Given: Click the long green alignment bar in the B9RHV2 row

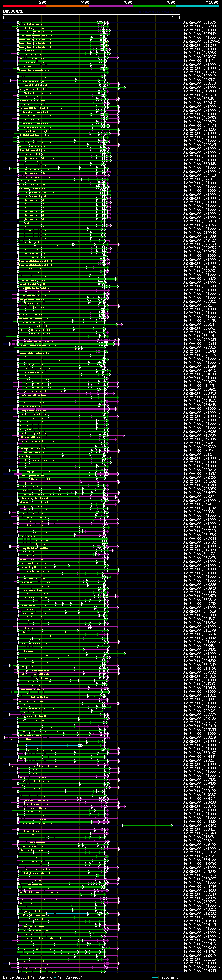Looking at the screenshot, I should pyautogui.click(x=148, y=826).
